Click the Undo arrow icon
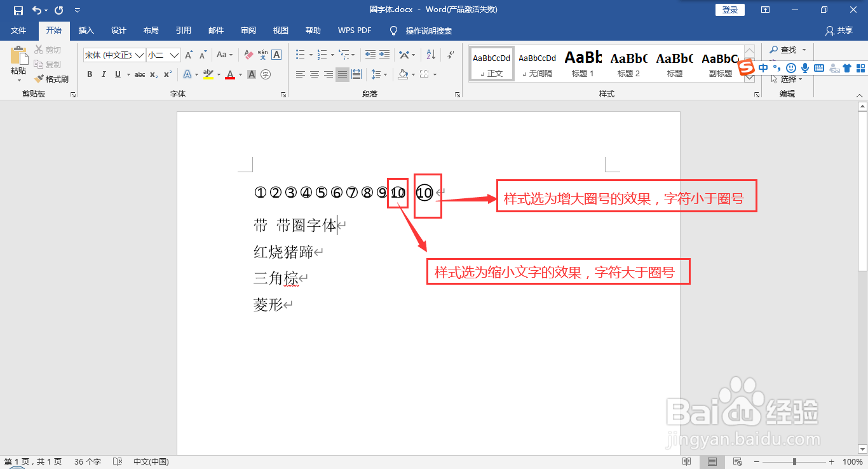Screen dimensions: 868x469 point(37,10)
